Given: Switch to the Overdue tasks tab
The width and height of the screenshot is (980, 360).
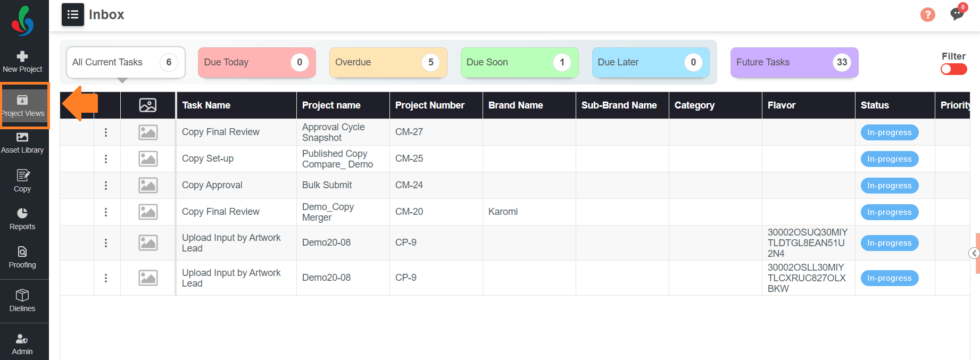Looking at the screenshot, I should point(388,62).
